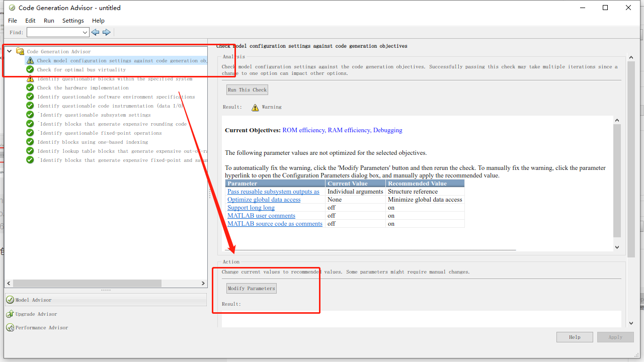Click the Code Generation Advisor window title icon
The height and width of the screenshot is (362, 644).
pyautogui.click(x=12, y=8)
